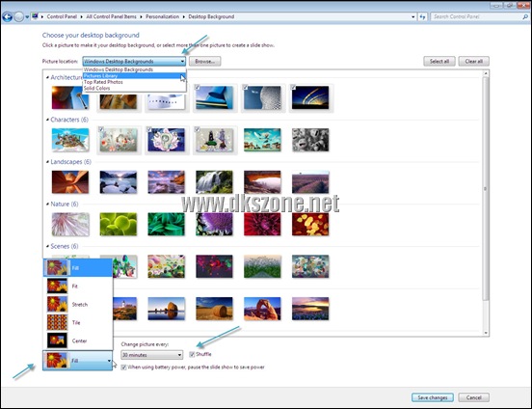Open the picture position Fill dropdown
Viewport: 532px width, 409px height.
pos(78,361)
